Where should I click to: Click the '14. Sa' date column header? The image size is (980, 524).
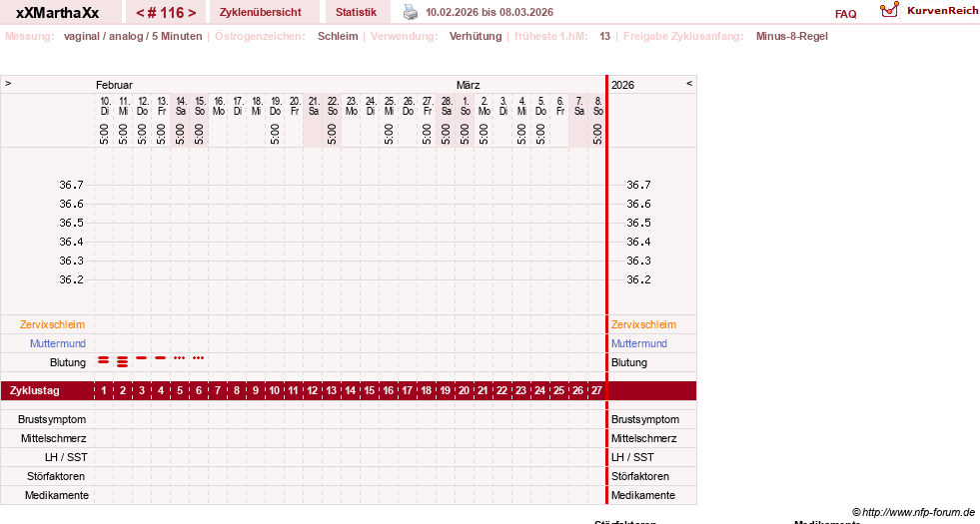point(181,106)
